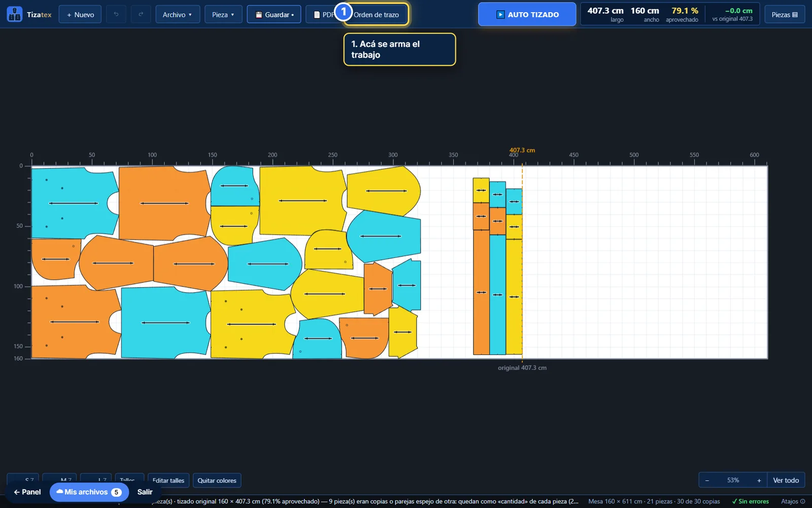Undo the last action
812x508 pixels.
(x=116, y=14)
